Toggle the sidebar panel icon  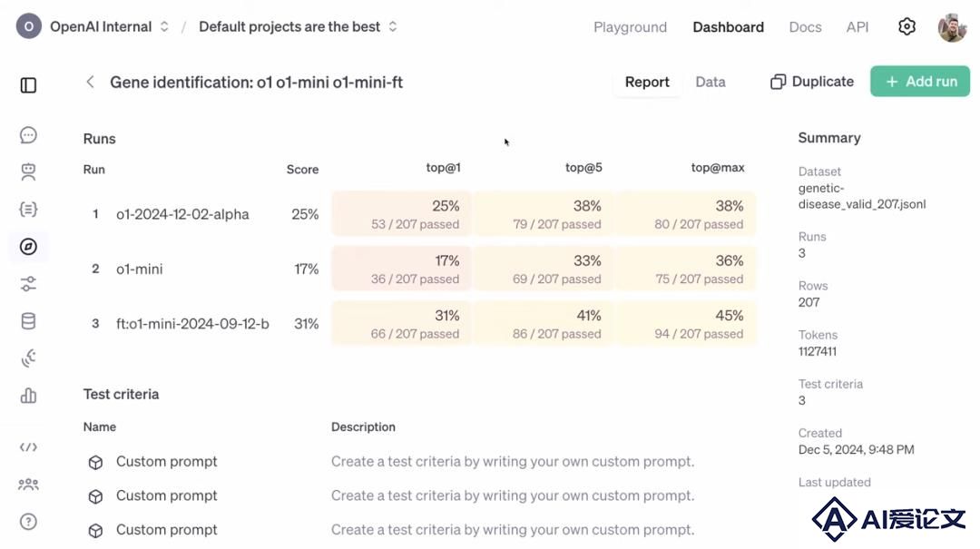pos(28,85)
